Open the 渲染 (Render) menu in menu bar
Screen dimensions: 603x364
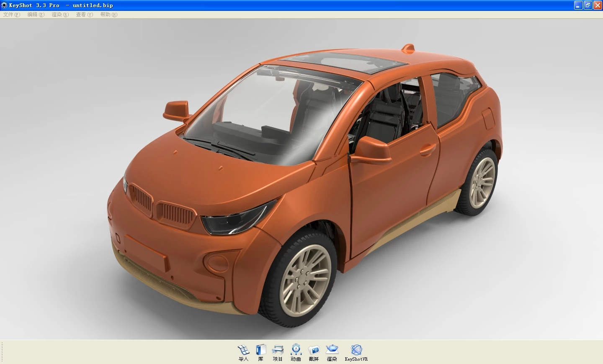coord(60,15)
